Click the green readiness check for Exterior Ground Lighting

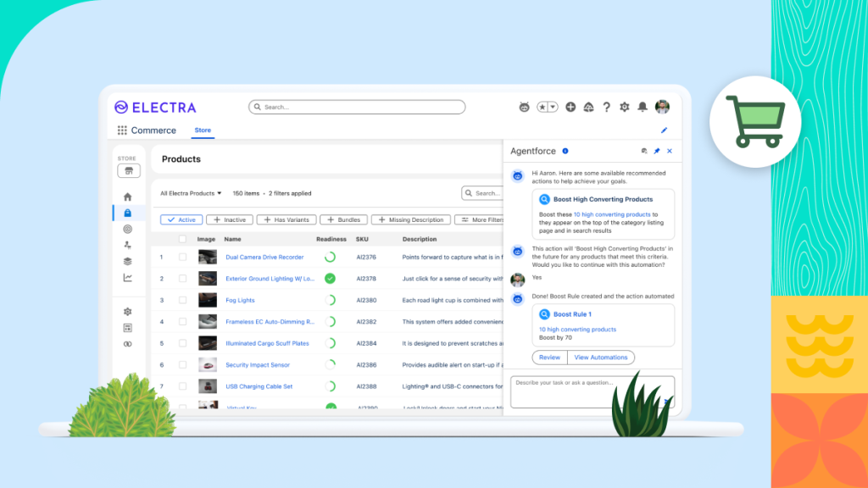point(330,278)
